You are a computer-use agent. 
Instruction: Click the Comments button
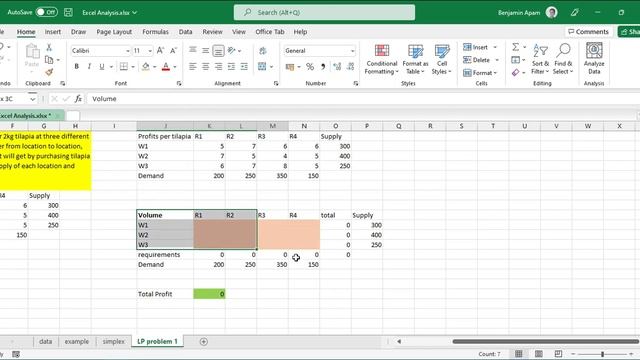tap(588, 32)
